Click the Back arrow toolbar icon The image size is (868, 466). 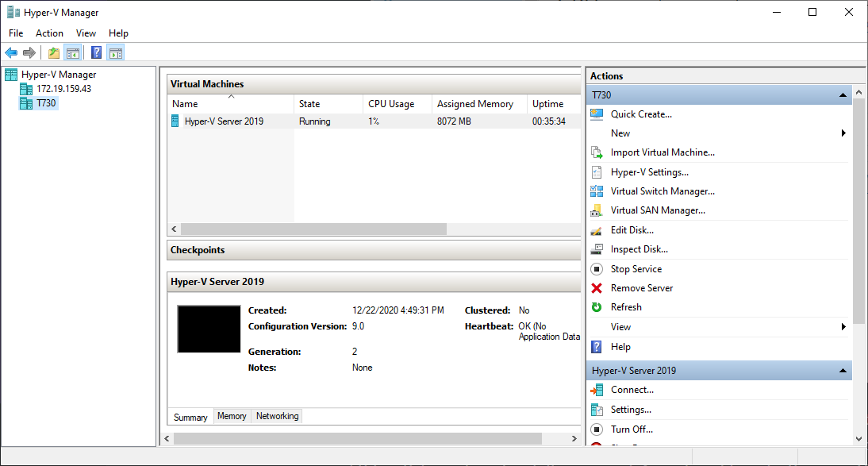pyautogui.click(x=11, y=52)
